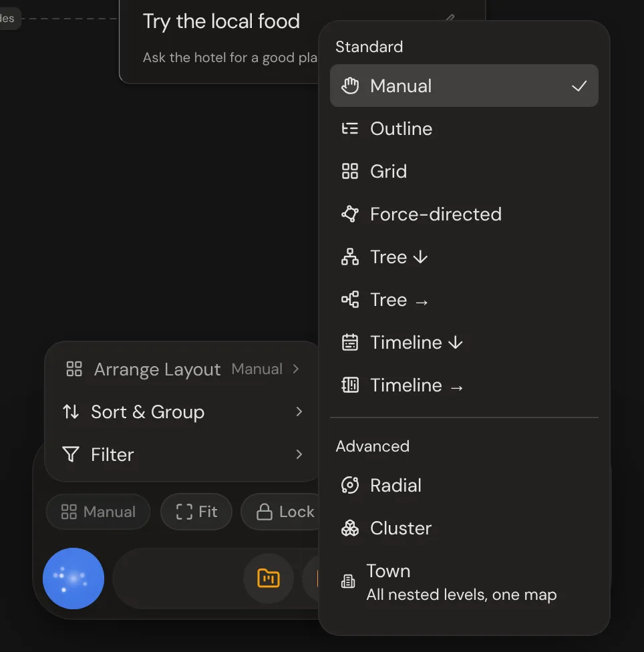The height and width of the screenshot is (652, 644).
Task: Click the 'Try the local food' card title
Action: [x=221, y=21]
